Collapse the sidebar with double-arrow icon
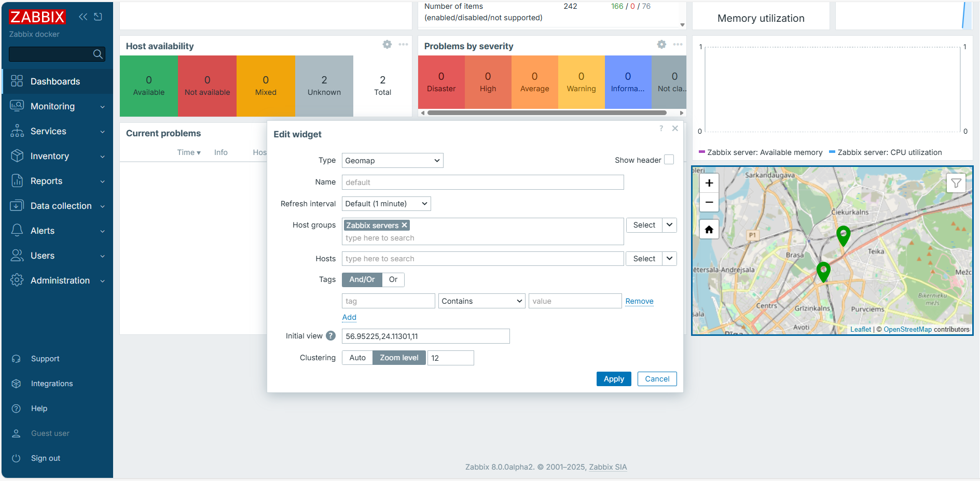Image resolution: width=980 pixels, height=481 pixels. pyautogui.click(x=83, y=17)
